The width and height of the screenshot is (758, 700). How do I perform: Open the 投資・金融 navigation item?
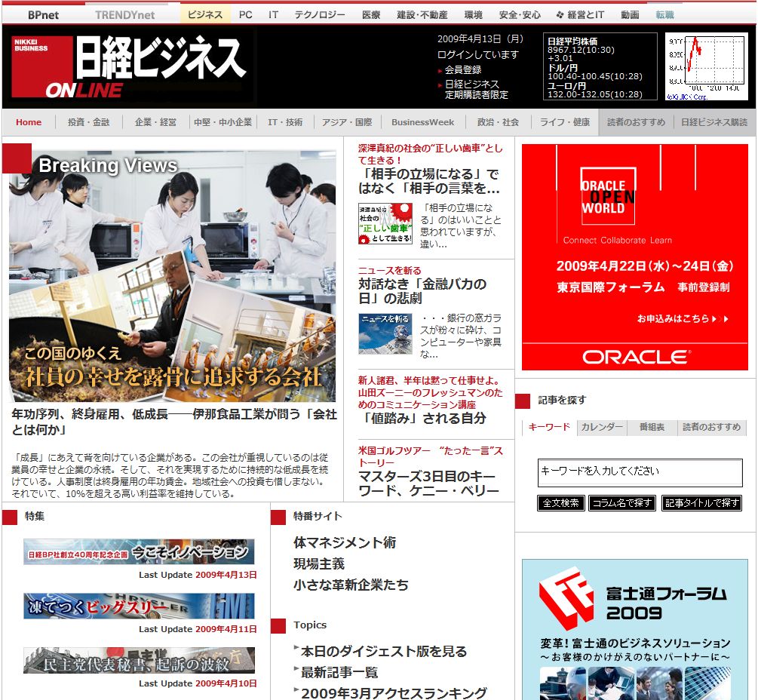pyautogui.click(x=88, y=122)
